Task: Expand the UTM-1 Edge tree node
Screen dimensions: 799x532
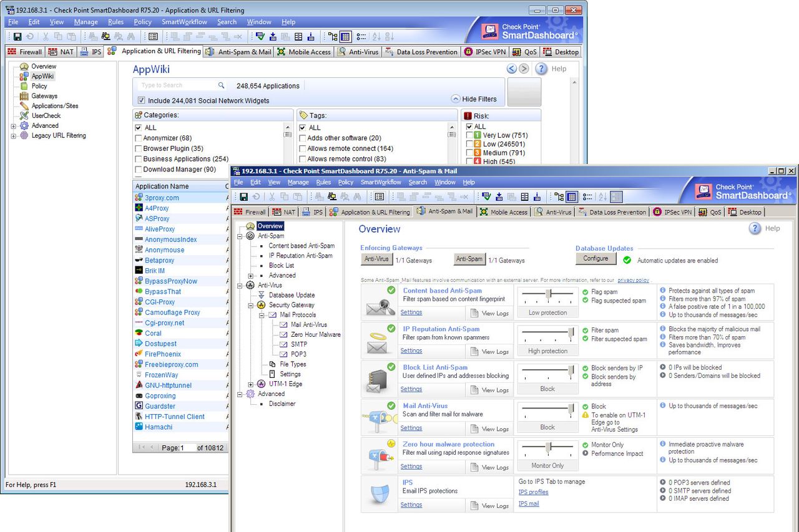Action: (251, 384)
